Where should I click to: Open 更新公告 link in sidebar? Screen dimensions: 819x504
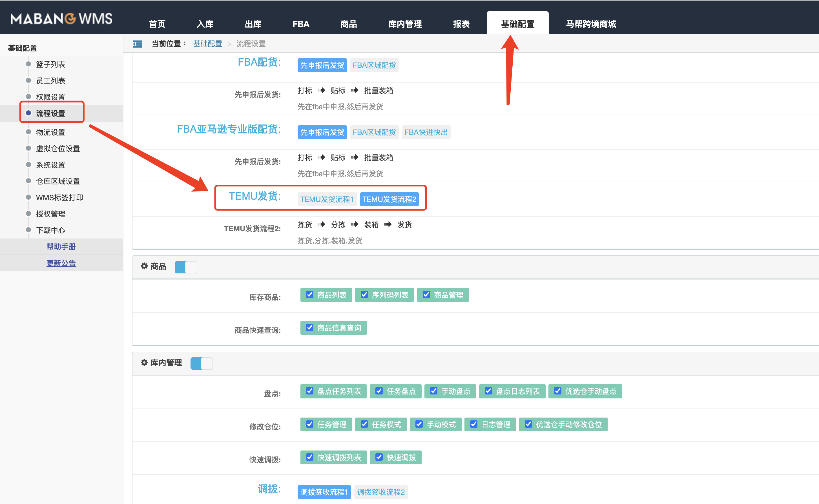61,263
